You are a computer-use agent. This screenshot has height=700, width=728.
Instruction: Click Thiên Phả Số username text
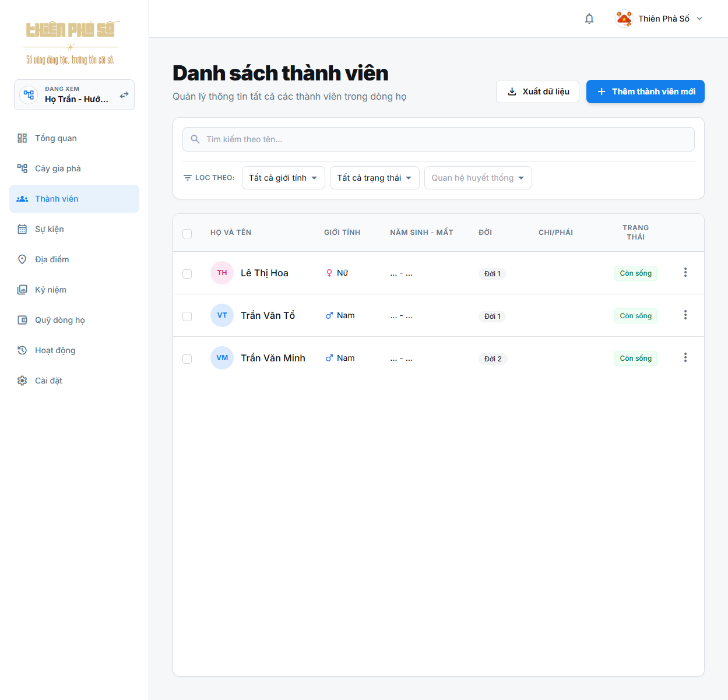(664, 19)
